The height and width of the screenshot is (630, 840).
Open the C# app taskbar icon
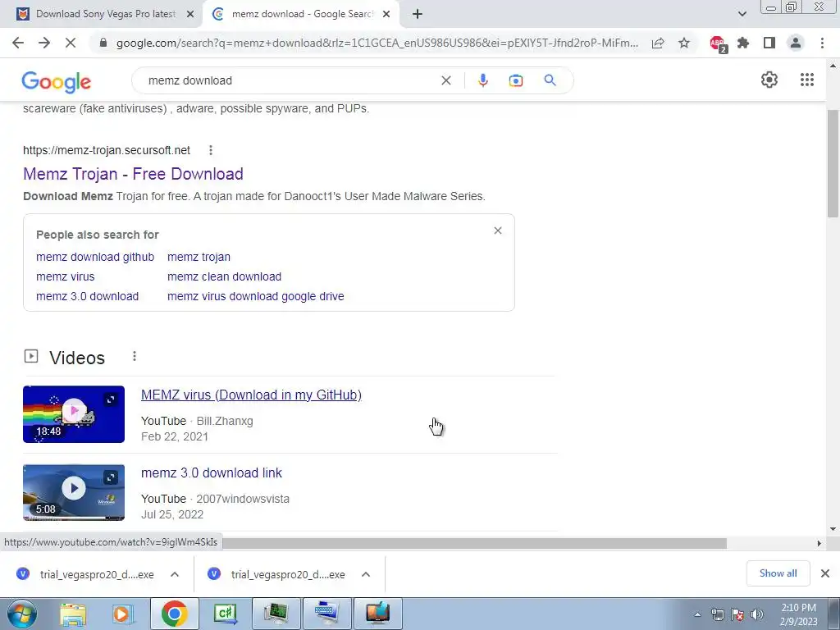(x=225, y=614)
